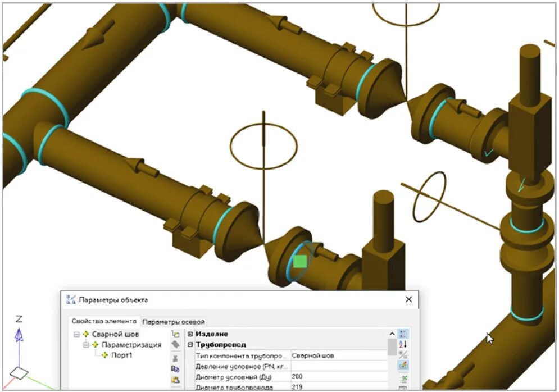Close the Параметры объекта dialog

click(x=409, y=299)
